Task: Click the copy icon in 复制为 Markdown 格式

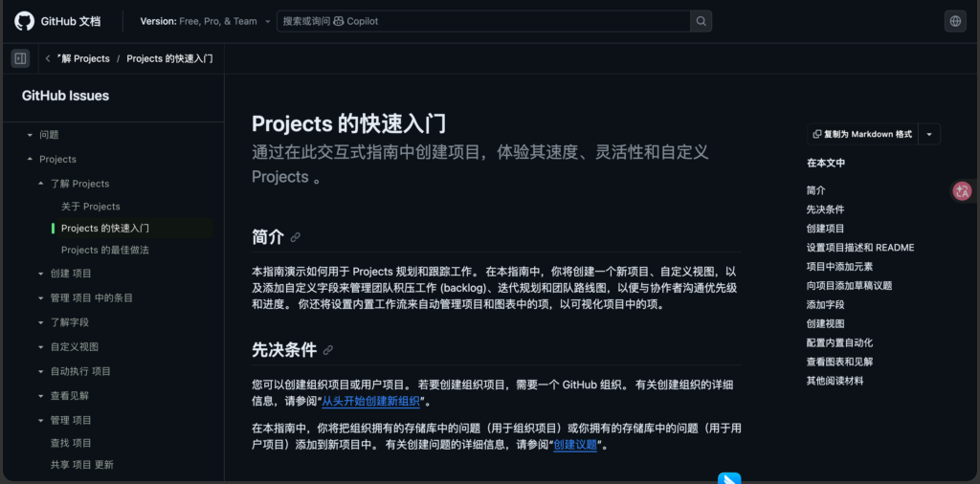Action: [817, 134]
